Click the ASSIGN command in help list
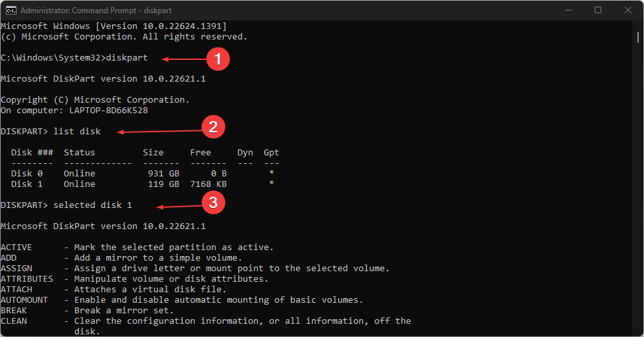This screenshot has height=337, width=644. point(16,269)
